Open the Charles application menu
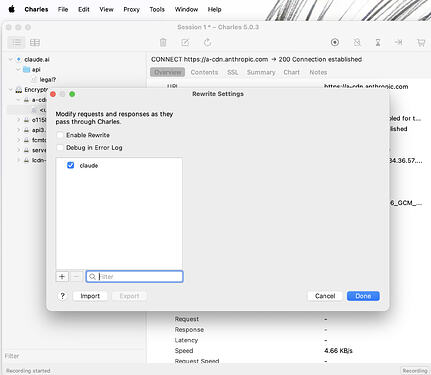431x375 pixels. 36,9
